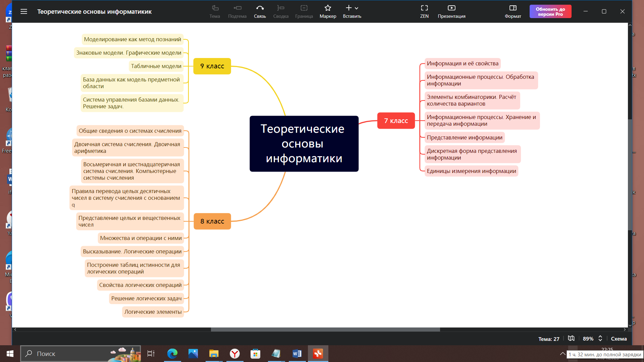Select subtopic Построение таблиц истинности
This screenshot has height=362, width=644.
coord(134,268)
